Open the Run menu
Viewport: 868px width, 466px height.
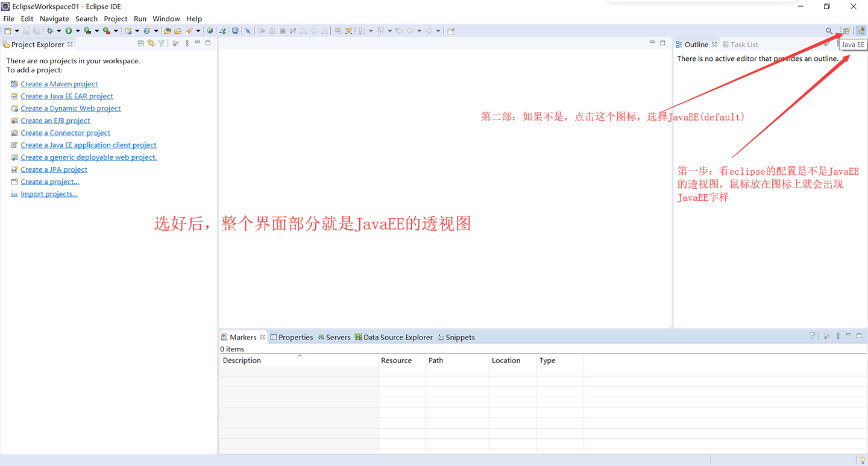click(x=140, y=19)
